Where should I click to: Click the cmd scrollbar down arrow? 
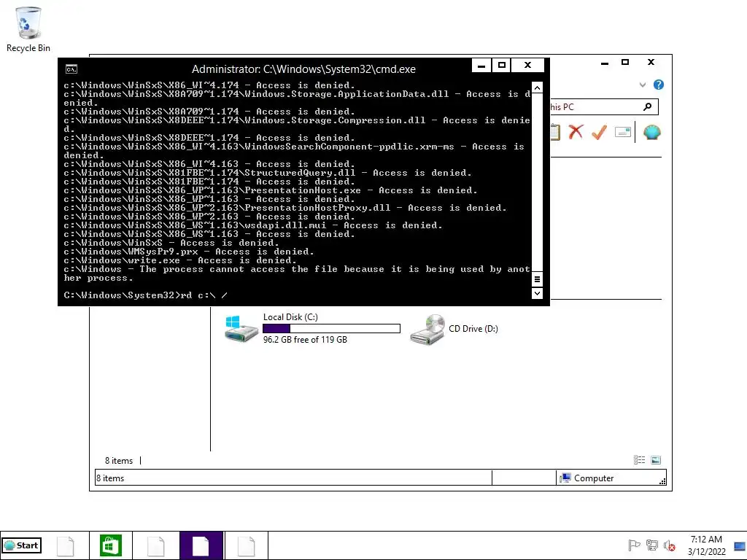[537, 293]
